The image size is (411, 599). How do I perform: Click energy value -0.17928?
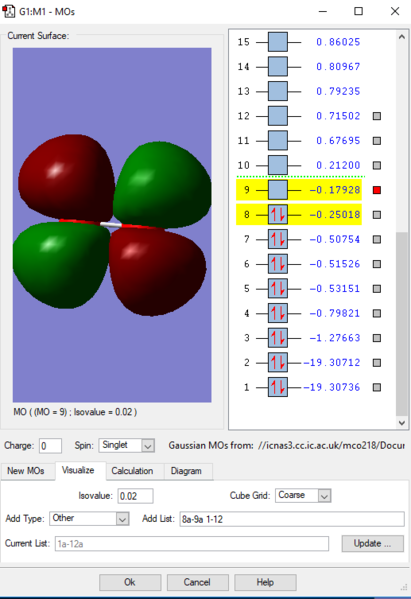(x=335, y=190)
